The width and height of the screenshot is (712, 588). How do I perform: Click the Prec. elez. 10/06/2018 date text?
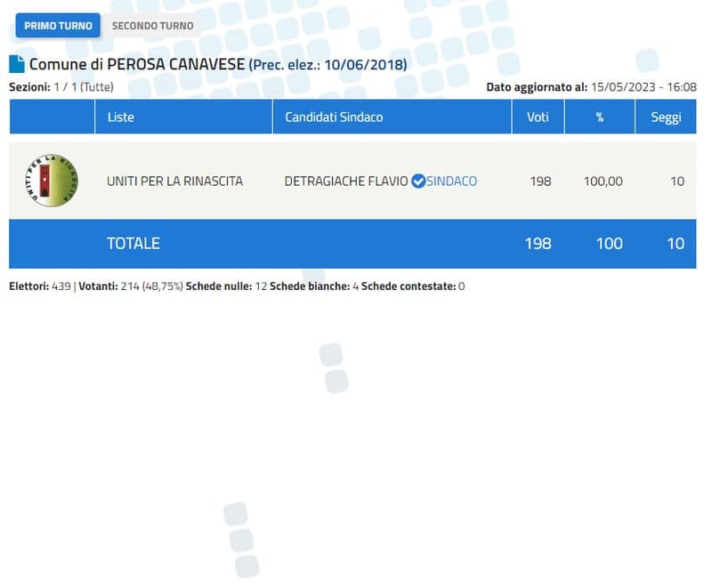coord(326,65)
